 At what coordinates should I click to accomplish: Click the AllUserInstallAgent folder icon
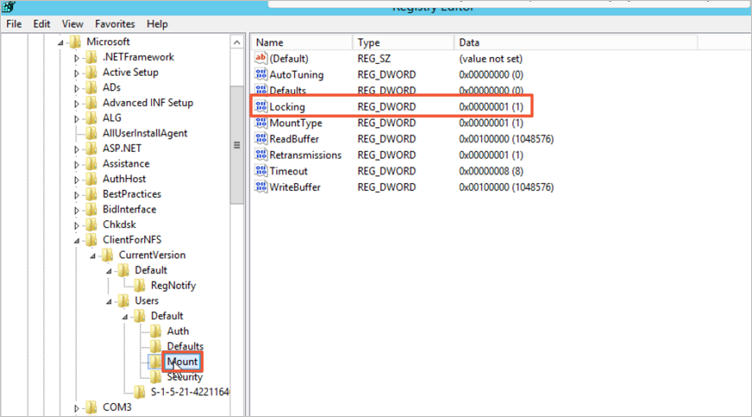[91, 133]
